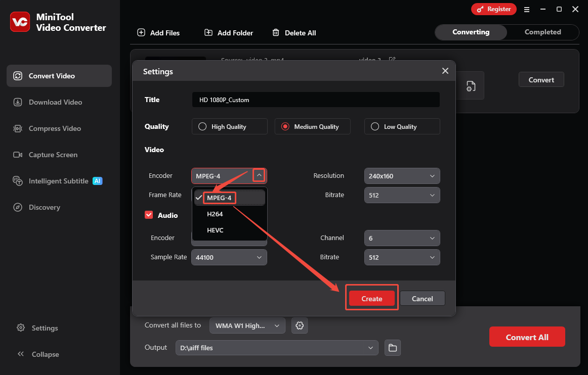Uncheck the Audio checkbox
The width and height of the screenshot is (588, 375).
[149, 215]
